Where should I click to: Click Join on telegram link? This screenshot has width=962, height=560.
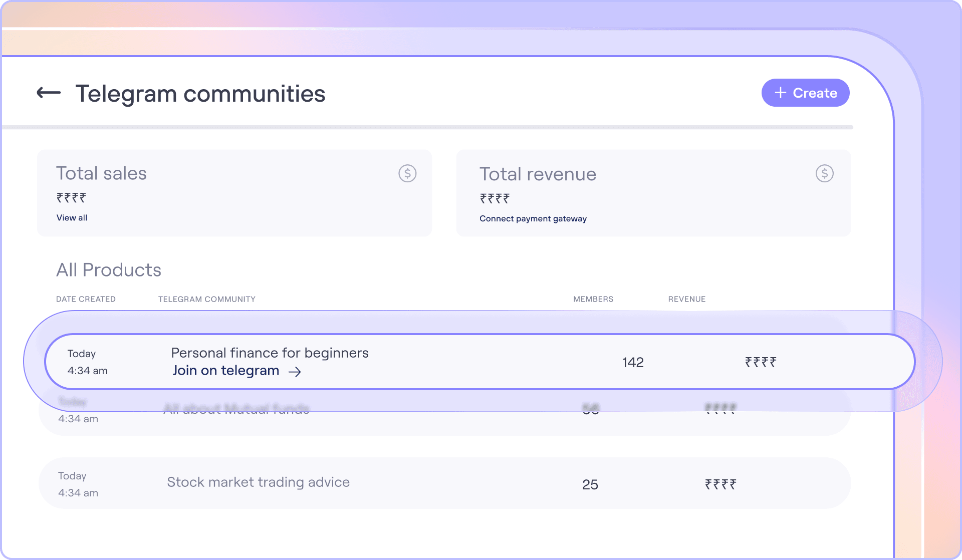[226, 371]
